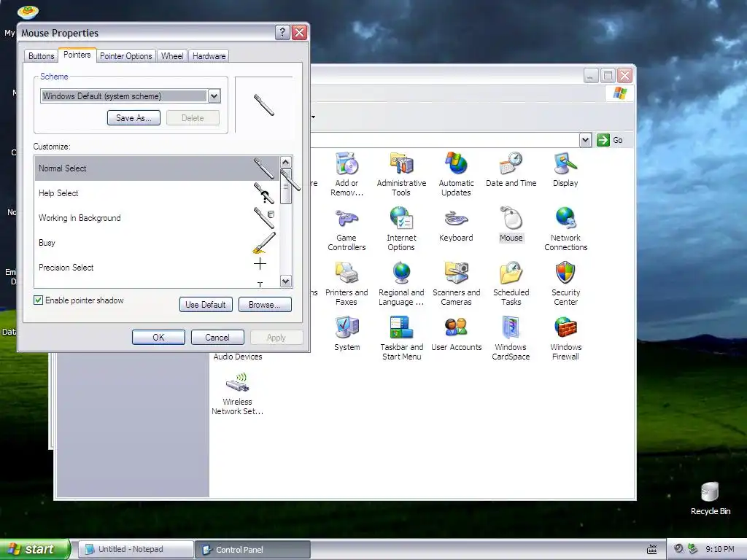
Task: Switch to the Pointers tab
Action: 77,55
